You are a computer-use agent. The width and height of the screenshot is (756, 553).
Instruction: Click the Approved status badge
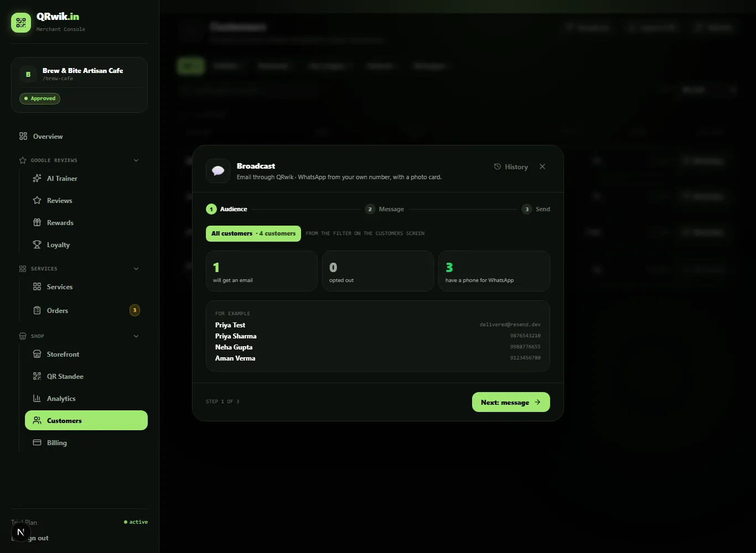pos(40,98)
